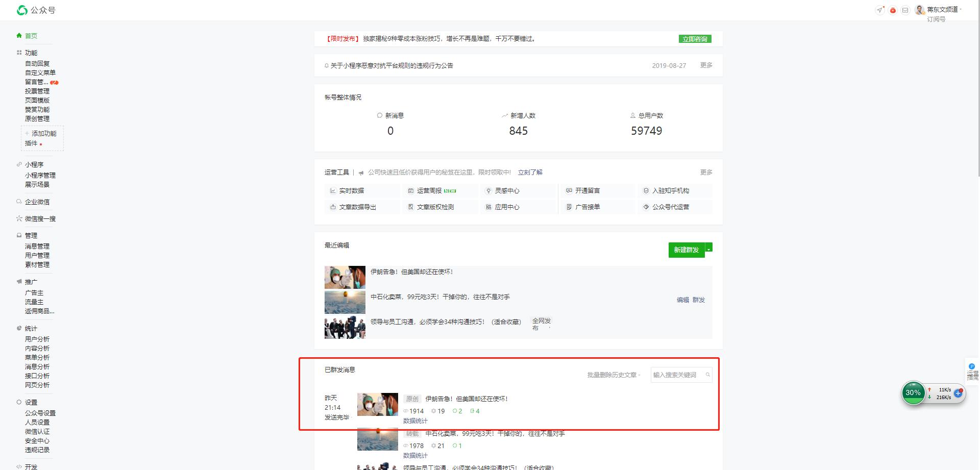Viewport: 980px width, 470px height.
Task: Open the mail envelope icon in top bar
Action: click(905, 10)
